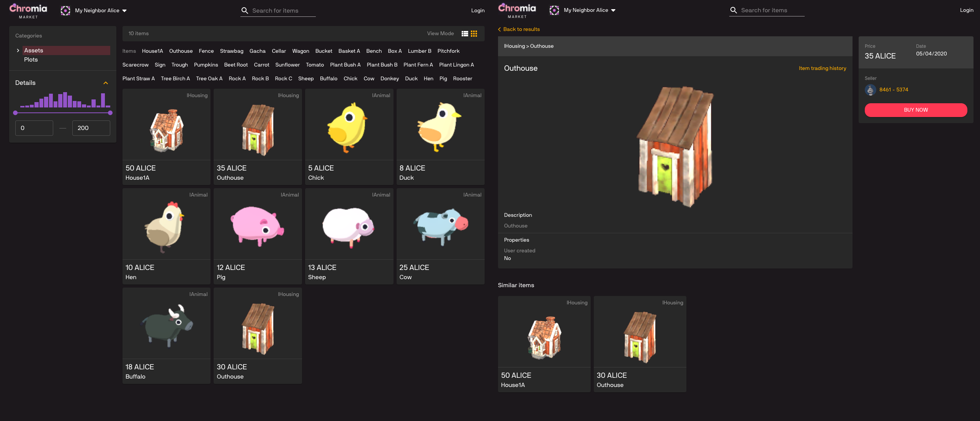Image resolution: width=980 pixels, height=421 pixels.
Task: Enter value in minimum price input field
Action: coord(34,128)
